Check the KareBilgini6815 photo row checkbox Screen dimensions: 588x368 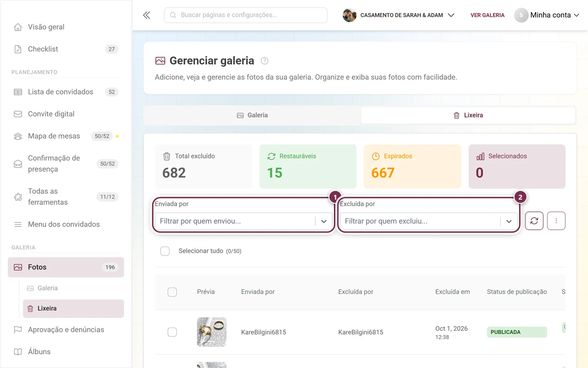coord(172,332)
